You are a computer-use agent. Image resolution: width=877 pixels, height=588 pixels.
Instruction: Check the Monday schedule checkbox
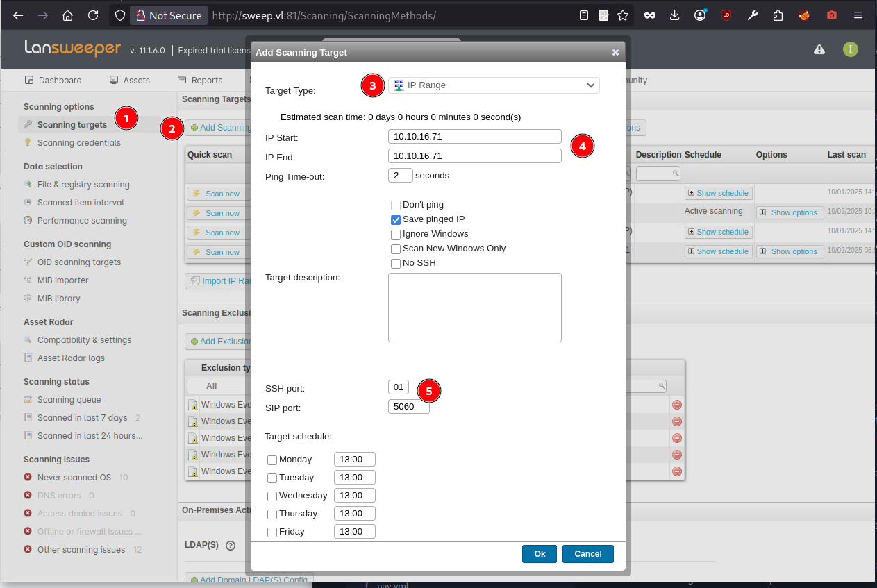[x=272, y=460]
